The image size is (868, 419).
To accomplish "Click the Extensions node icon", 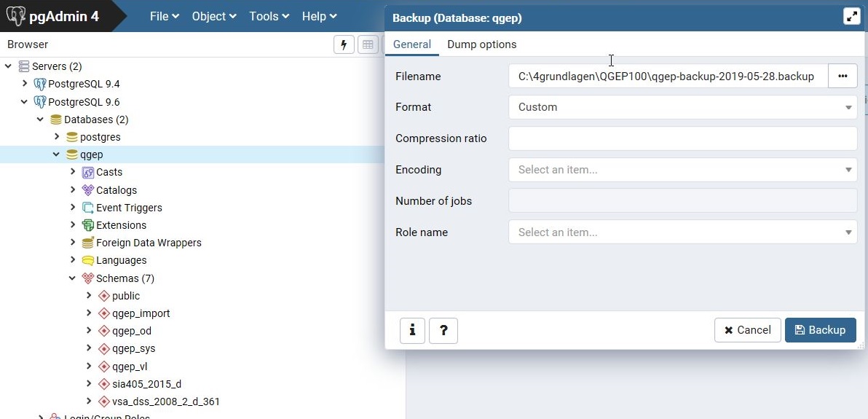I will pos(88,225).
